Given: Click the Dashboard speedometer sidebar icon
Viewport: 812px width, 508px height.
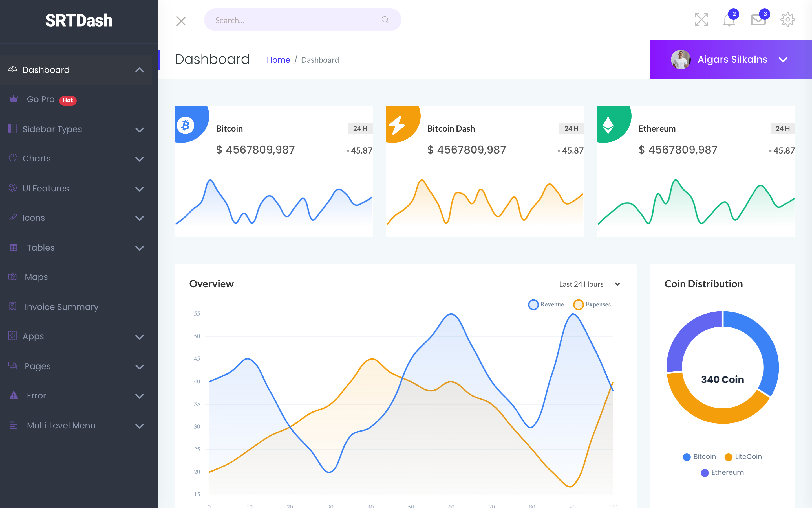Looking at the screenshot, I should point(13,69).
